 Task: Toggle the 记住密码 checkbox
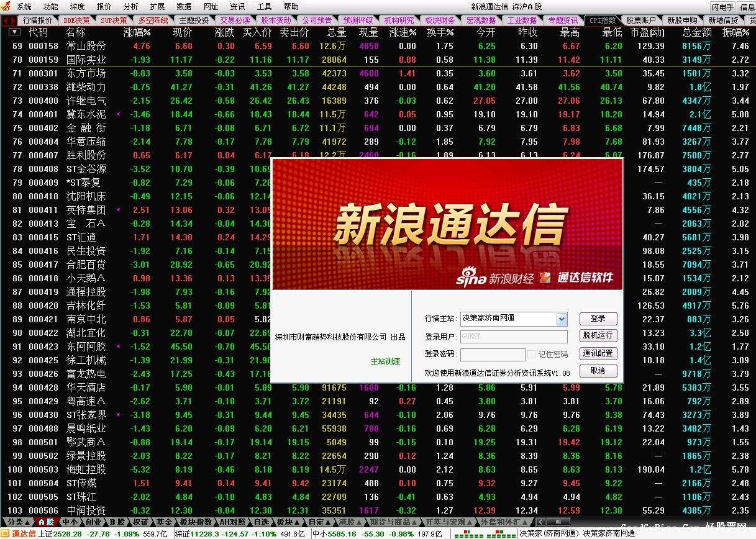point(531,354)
